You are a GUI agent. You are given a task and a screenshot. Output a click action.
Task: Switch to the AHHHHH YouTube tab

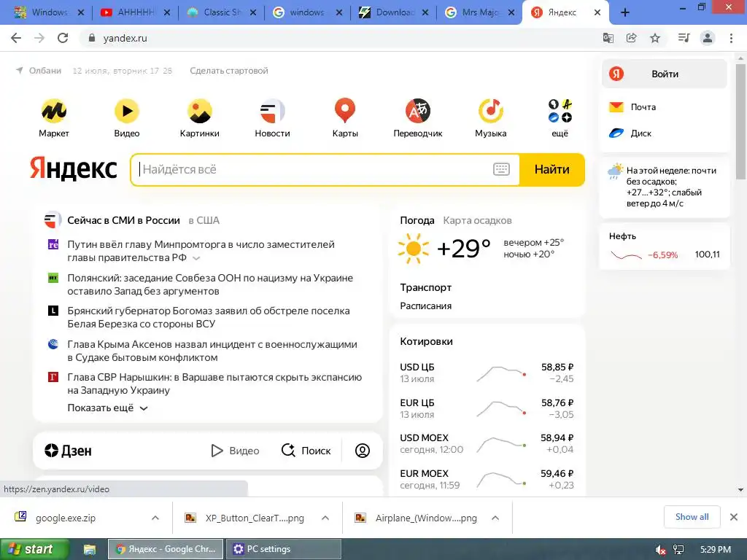(135, 12)
